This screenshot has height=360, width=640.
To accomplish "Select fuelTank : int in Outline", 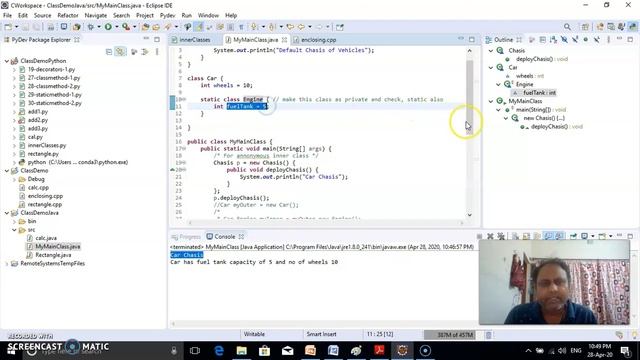I will [539, 93].
